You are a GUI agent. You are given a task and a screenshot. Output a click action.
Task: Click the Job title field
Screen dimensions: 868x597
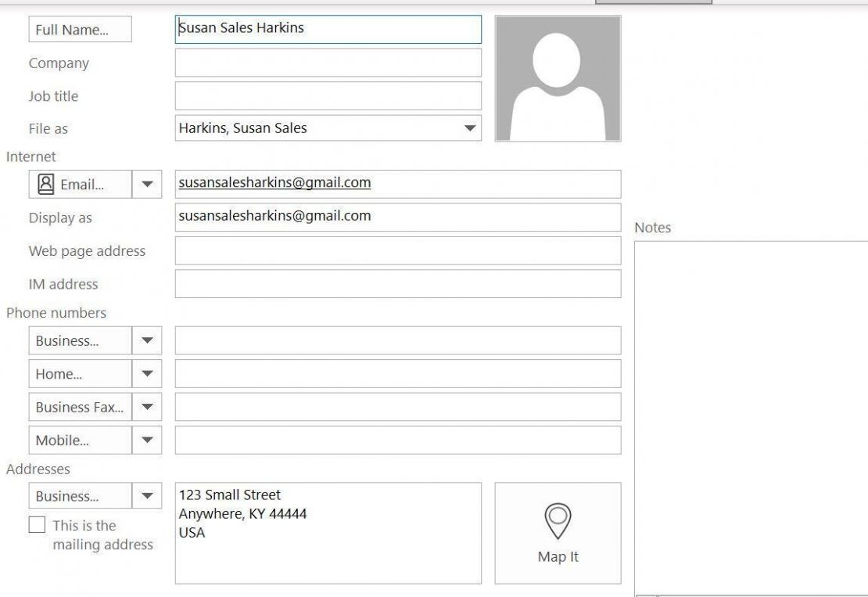[x=328, y=95]
